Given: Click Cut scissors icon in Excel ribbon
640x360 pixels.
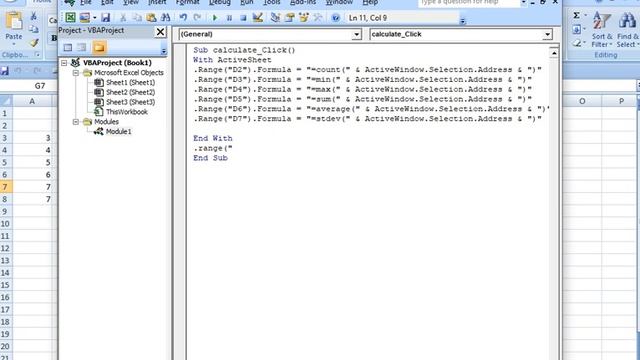Looking at the screenshot, I should (34, 16).
